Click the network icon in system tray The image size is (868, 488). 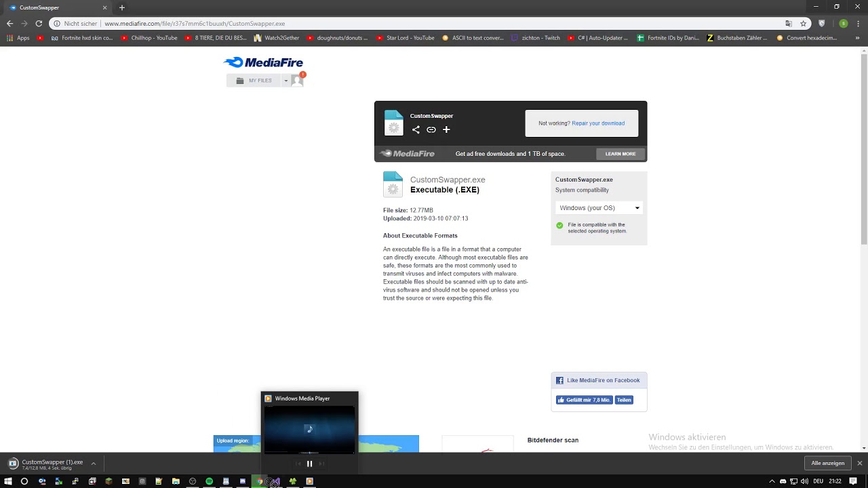tap(793, 481)
